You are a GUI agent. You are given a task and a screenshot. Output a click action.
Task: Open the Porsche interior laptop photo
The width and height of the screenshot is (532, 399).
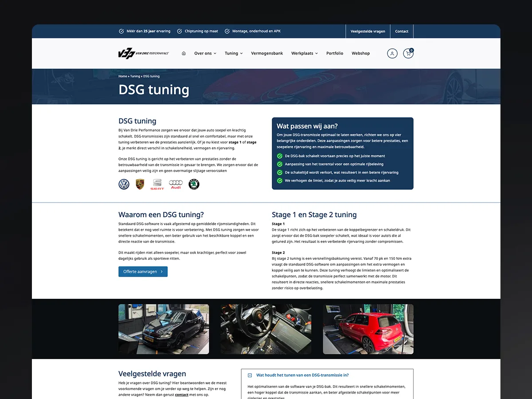pyautogui.click(x=266, y=329)
